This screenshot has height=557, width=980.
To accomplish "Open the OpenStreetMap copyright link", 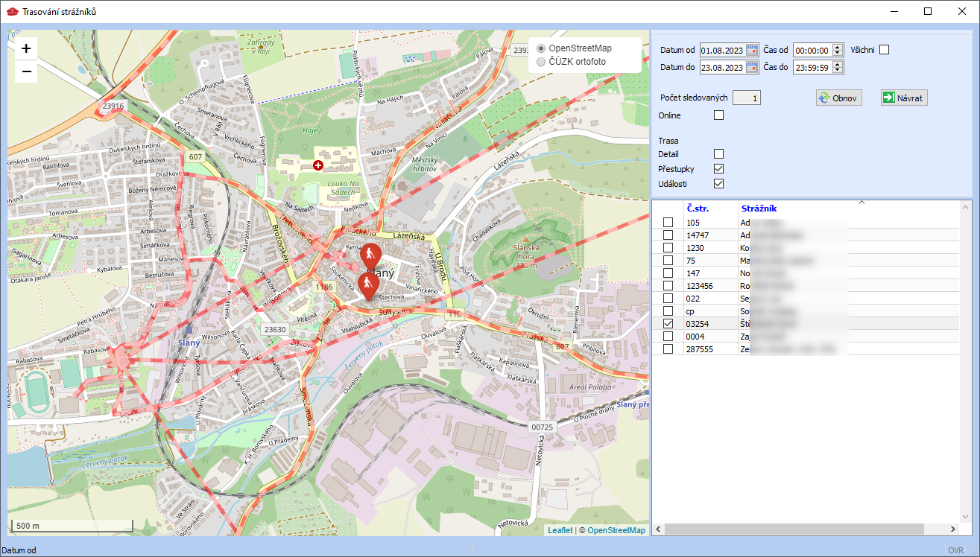I will pyautogui.click(x=616, y=530).
